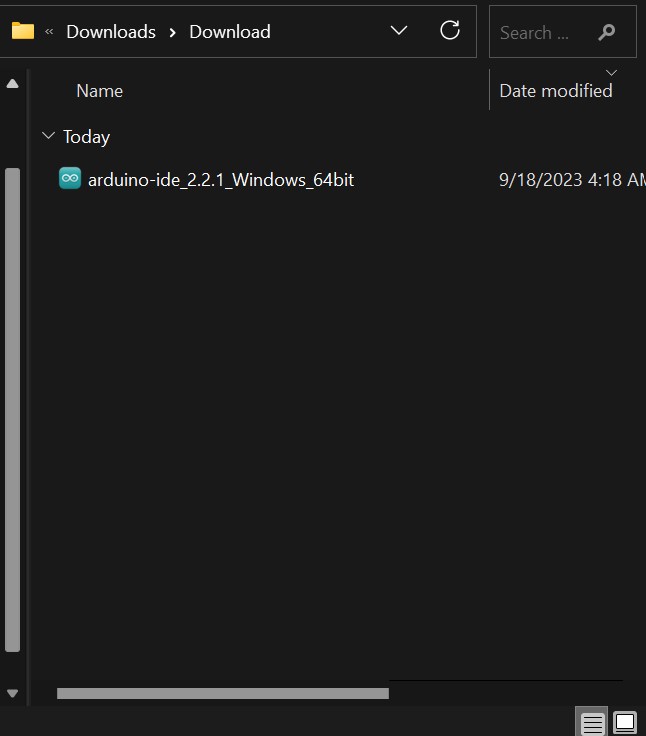Collapse the Today group
Image resolution: width=646 pixels, height=736 pixels.
coord(48,135)
